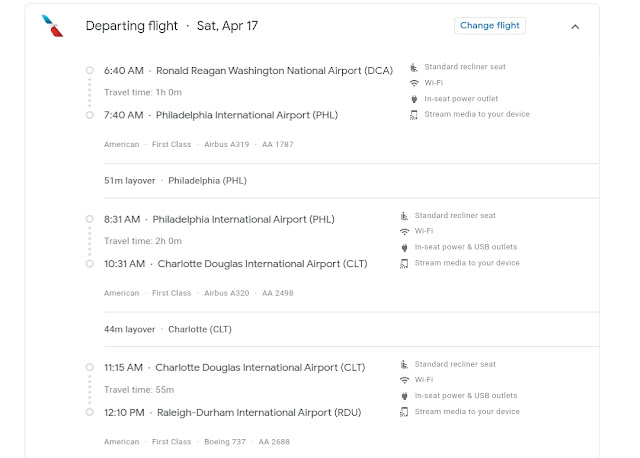
Task: Click the Departing flight Sat, Apr 17 heading
Action: click(x=171, y=26)
